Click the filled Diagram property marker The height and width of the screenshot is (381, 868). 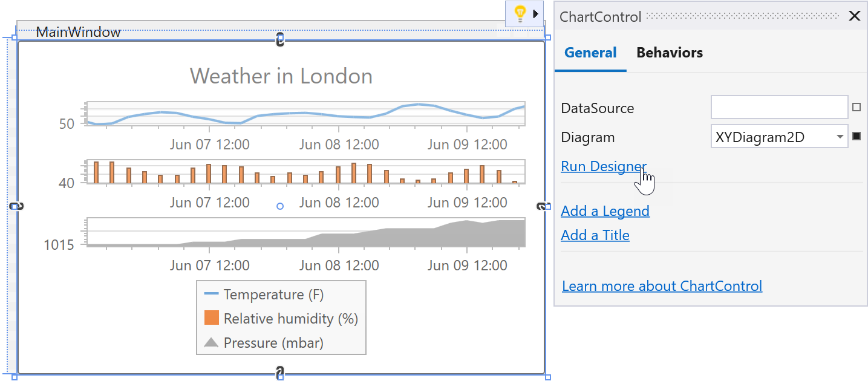(856, 137)
